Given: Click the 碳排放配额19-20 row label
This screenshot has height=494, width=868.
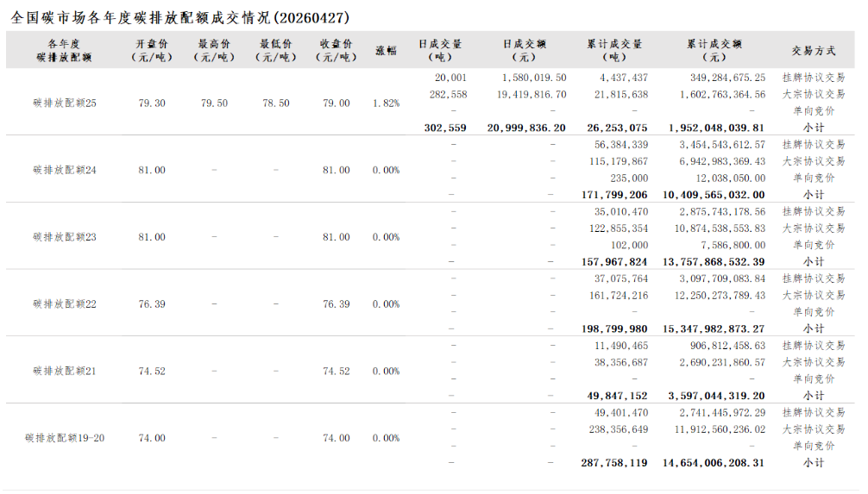Looking at the screenshot, I should tap(65, 438).
